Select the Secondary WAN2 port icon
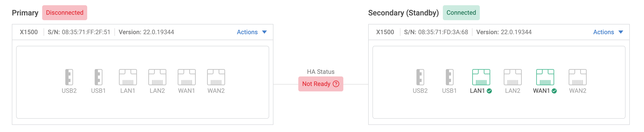This screenshot has width=644, height=132. [x=577, y=77]
